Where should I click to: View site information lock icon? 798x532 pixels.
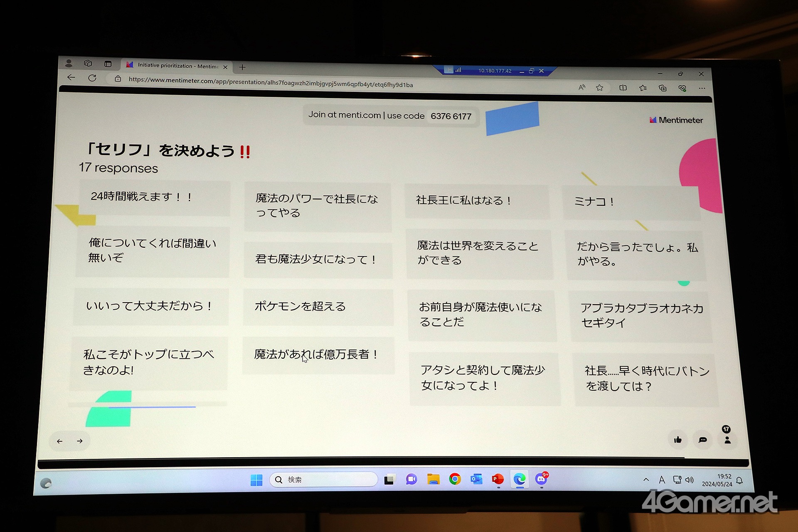tap(118, 79)
